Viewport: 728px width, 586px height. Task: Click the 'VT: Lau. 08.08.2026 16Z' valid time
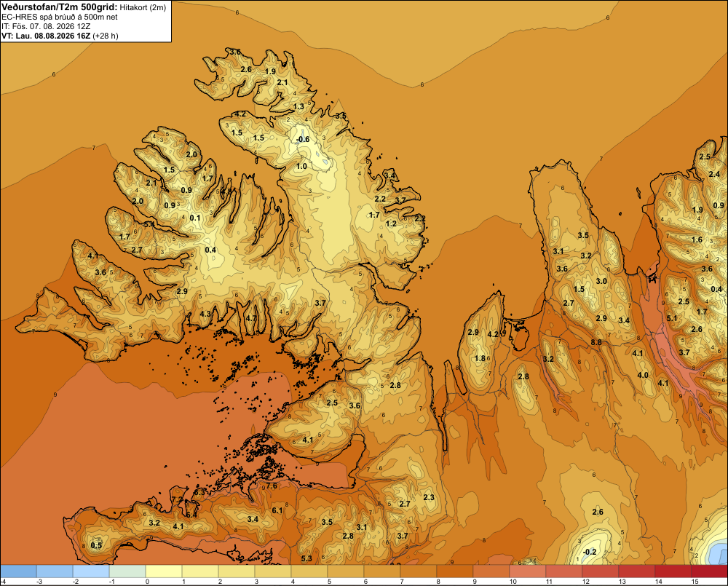pos(46,36)
